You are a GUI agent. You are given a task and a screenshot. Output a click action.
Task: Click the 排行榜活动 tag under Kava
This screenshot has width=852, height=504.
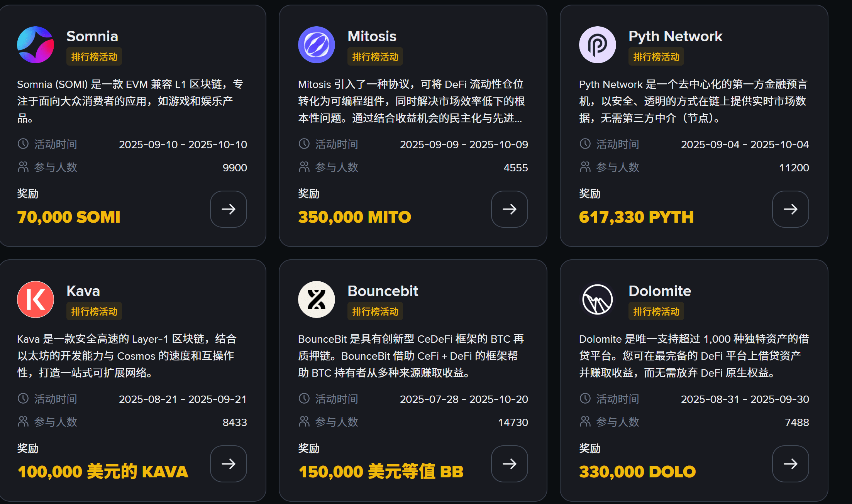tap(94, 311)
